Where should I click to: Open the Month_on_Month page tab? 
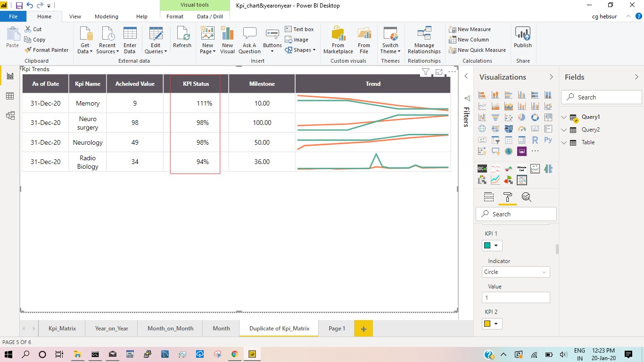[x=170, y=329]
